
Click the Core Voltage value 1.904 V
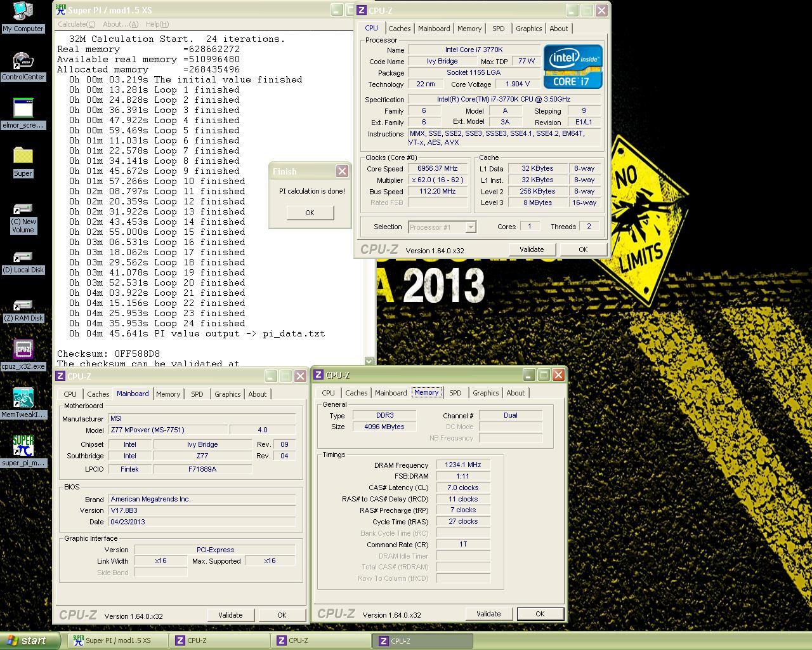click(518, 84)
